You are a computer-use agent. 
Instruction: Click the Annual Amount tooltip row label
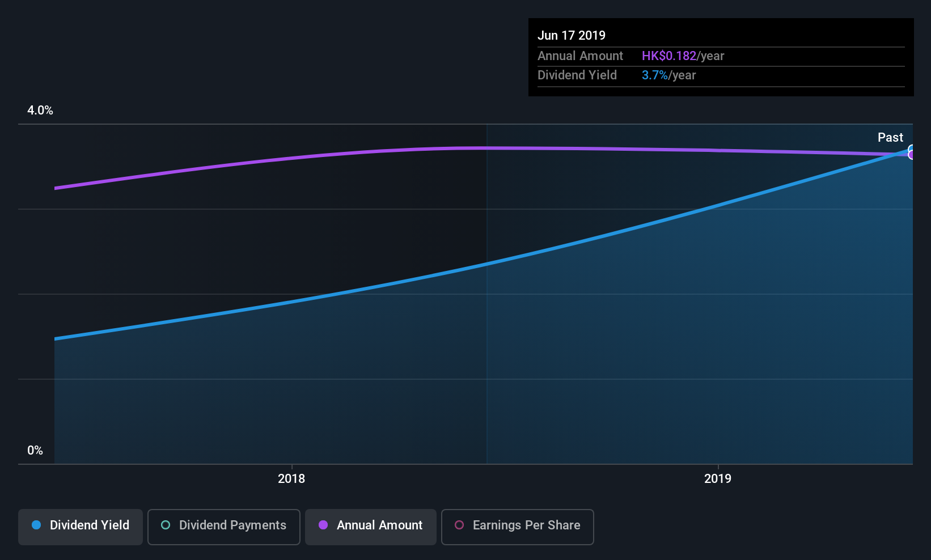pyautogui.click(x=580, y=56)
